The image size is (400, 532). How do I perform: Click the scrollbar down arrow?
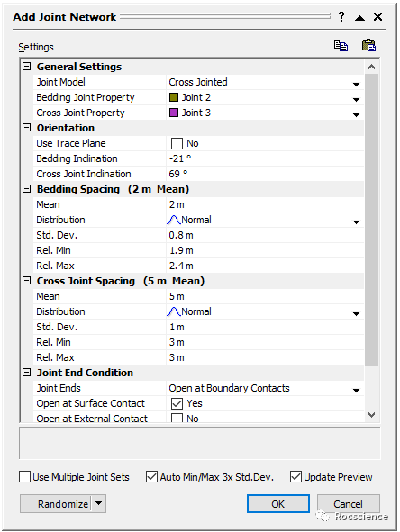tap(371, 415)
